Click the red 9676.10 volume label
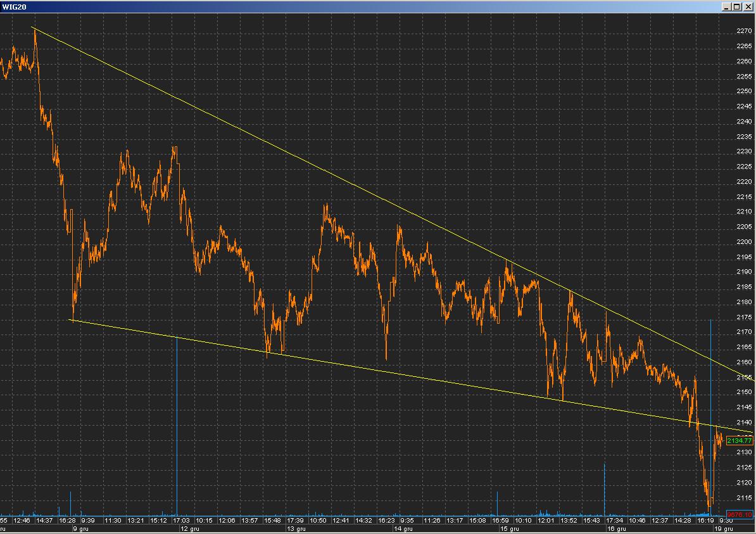This screenshot has height=534, width=756. 740,515
